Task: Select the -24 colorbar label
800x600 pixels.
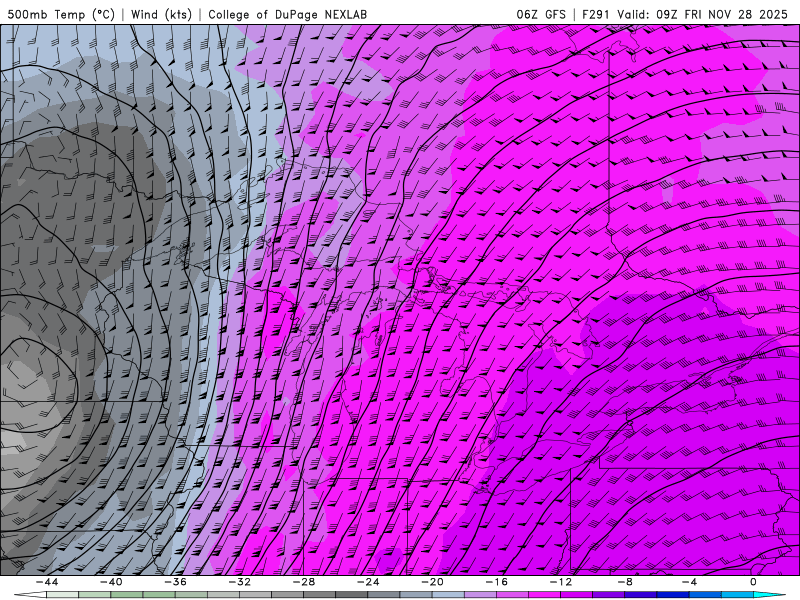Action: tap(368, 582)
